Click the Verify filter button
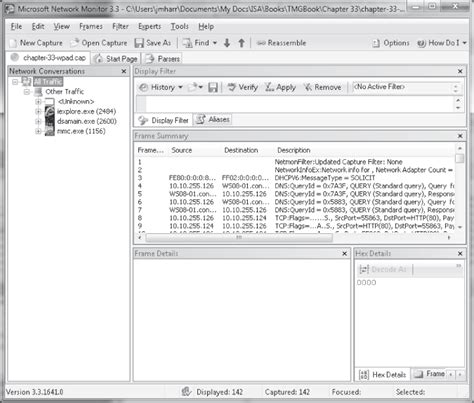The width and height of the screenshot is (474, 403). point(243,87)
